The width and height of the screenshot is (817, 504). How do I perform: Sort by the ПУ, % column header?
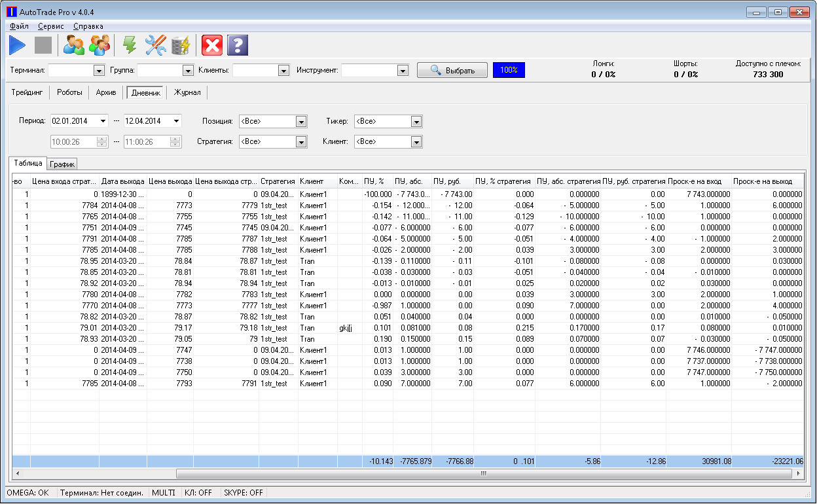378,181
